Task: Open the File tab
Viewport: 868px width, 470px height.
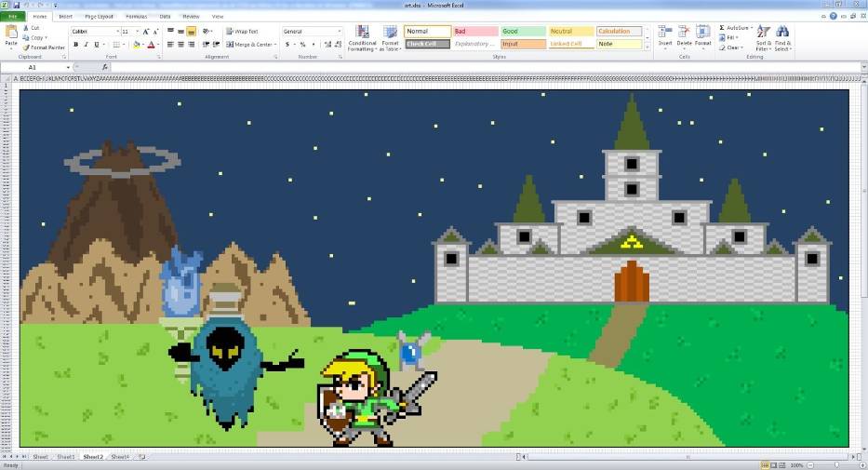Action: pos(12,17)
